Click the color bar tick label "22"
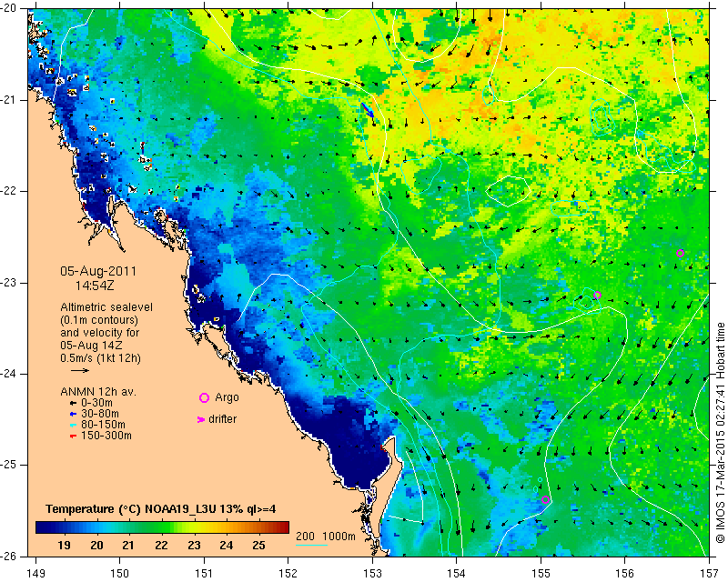 (x=161, y=545)
